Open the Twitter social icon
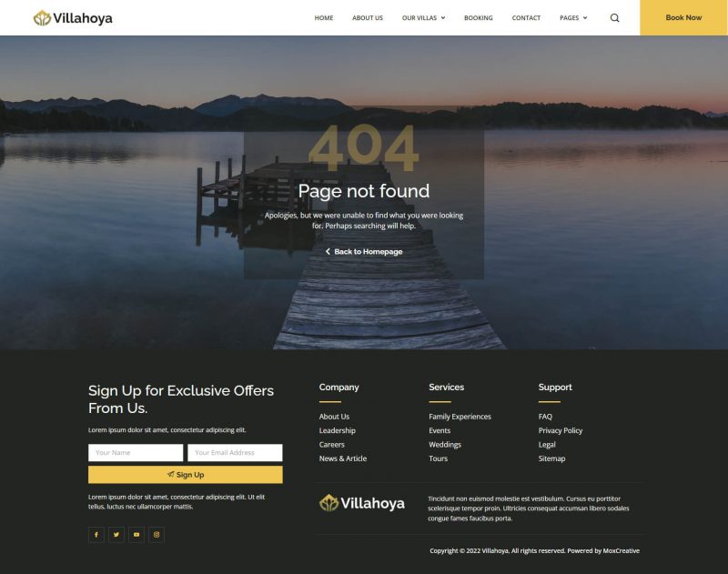Image resolution: width=728 pixels, height=574 pixels. [x=116, y=535]
